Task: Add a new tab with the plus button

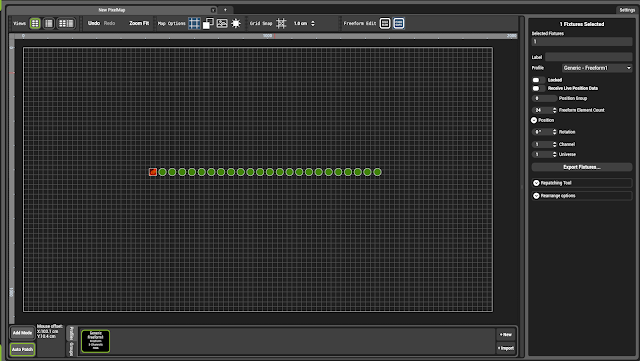Action: tap(225, 10)
